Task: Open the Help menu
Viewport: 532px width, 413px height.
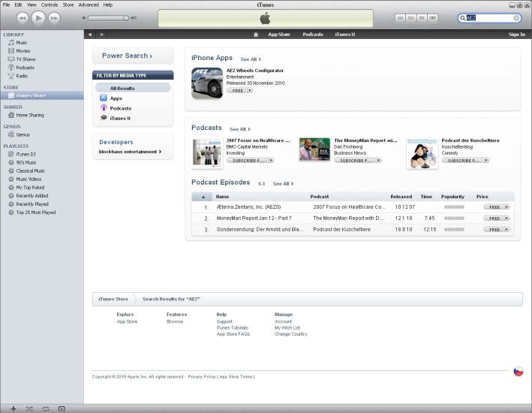Action: [108, 5]
